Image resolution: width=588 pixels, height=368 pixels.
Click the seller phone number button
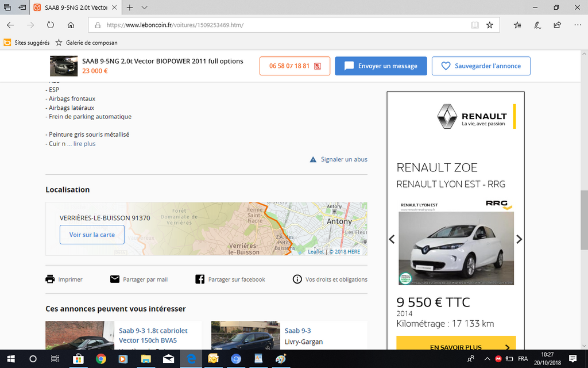point(295,66)
